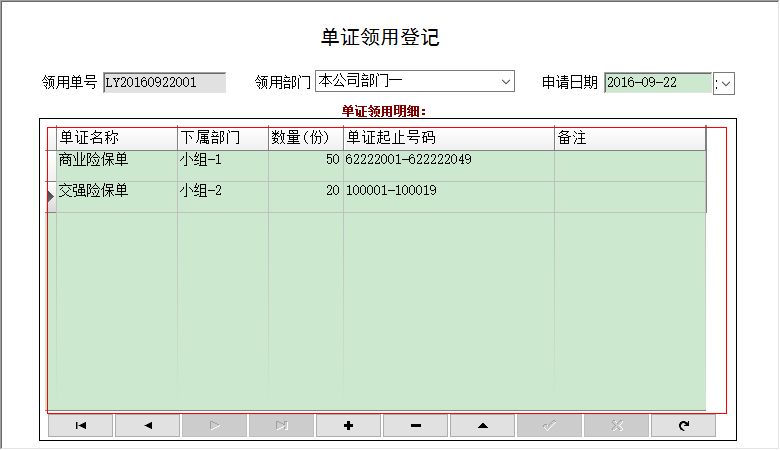780x450 pixels.
Task: Select 62222001-622222049 cell
Action: point(449,166)
